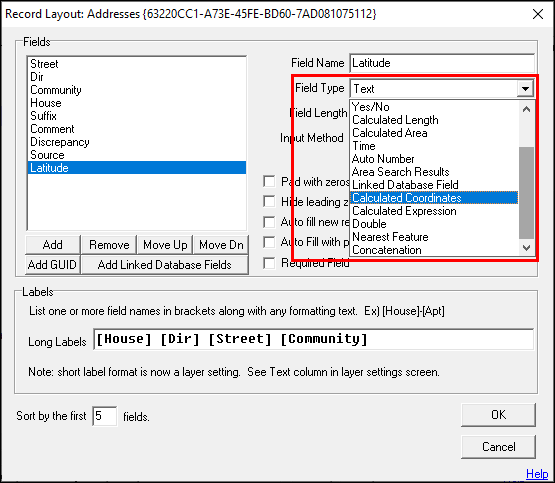This screenshot has width=555, height=483.
Task: Click the Add field button
Action: click(x=53, y=245)
